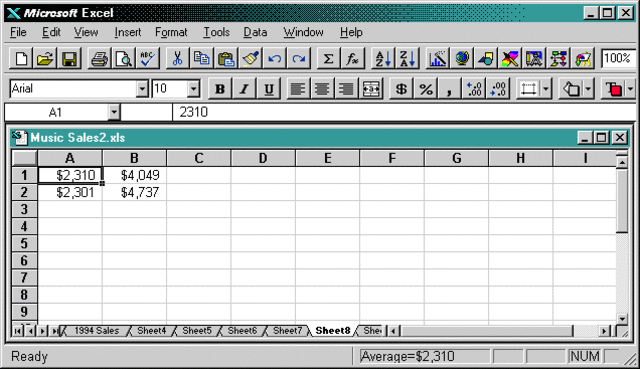Launch the ChartWizard icon
The image size is (640, 369).
coord(437,59)
